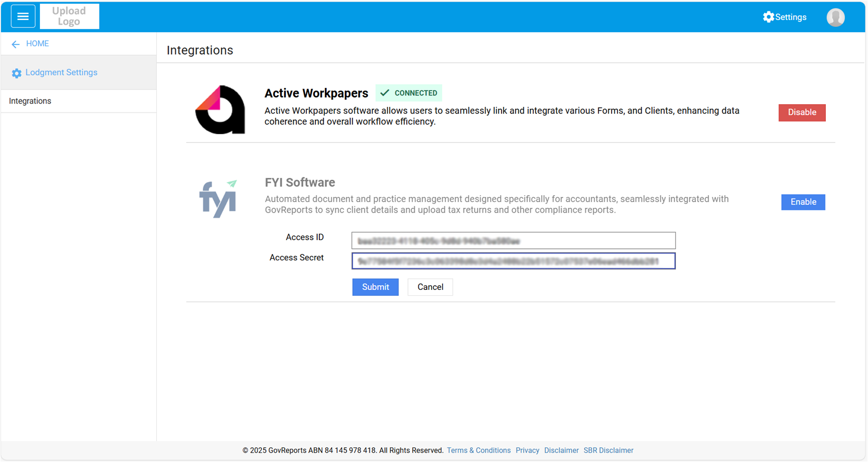Enable FYI Software integration
Image resolution: width=868 pixels, height=462 pixels.
click(x=803, y=202)
